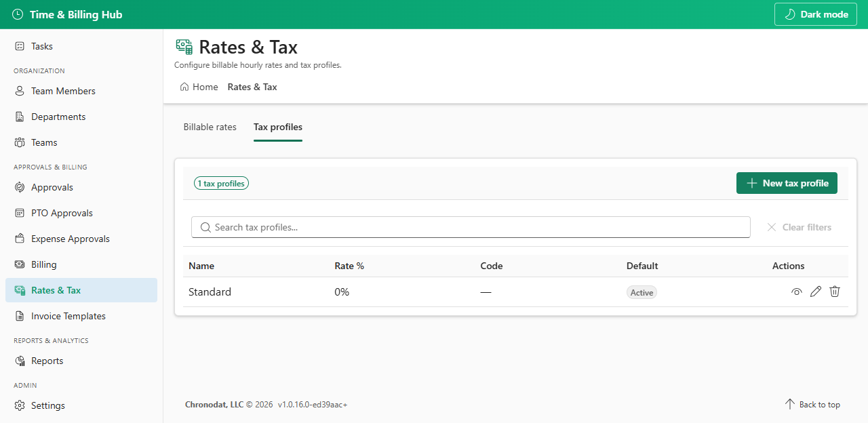
Task: Click the Rates & Tax sidebar icon
Action: [x=20, y=290]
